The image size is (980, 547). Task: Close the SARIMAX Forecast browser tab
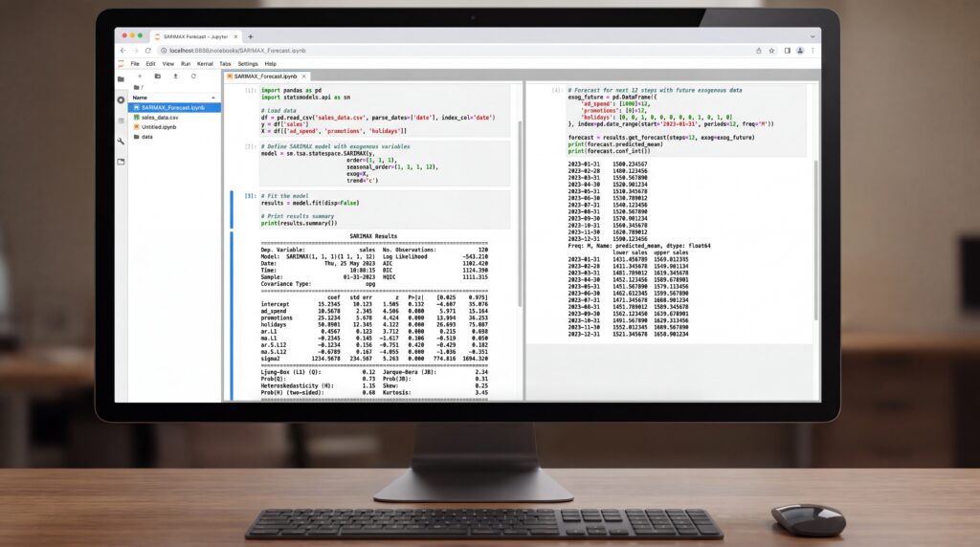(235, 37)
